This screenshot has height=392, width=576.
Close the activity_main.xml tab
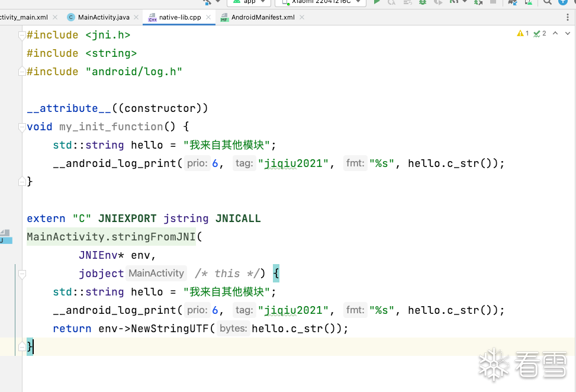point(55,17)
